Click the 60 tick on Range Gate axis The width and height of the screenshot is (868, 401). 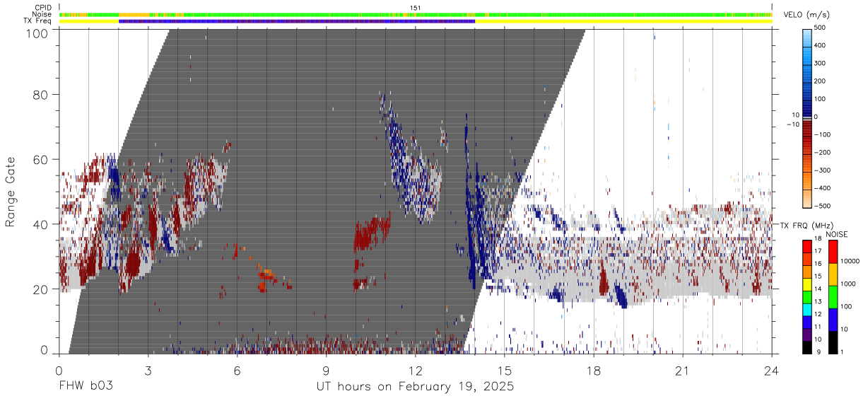pyautogui.click(x=41, y=159)
